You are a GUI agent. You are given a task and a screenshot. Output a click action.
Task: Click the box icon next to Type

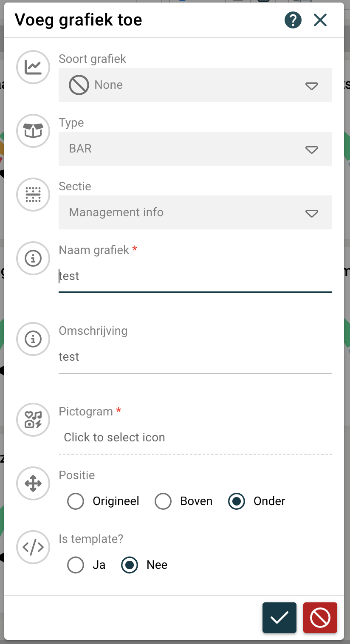click(x=33, y=131)
